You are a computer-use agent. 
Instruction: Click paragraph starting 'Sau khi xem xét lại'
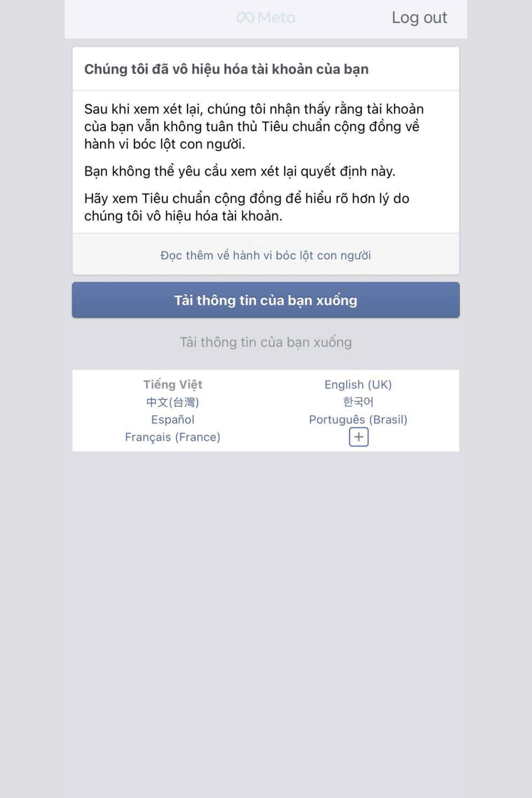coord(254,126)
